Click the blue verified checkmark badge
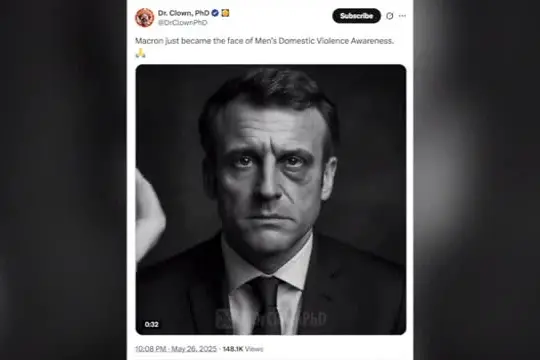Viewport: 540px width, 360px height. pos(215,13)
